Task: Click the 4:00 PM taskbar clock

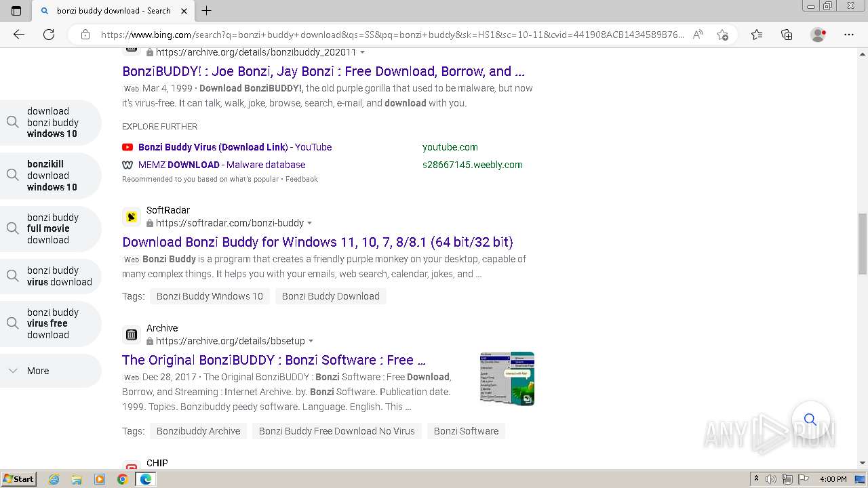Action: click(x=833, y=479)
